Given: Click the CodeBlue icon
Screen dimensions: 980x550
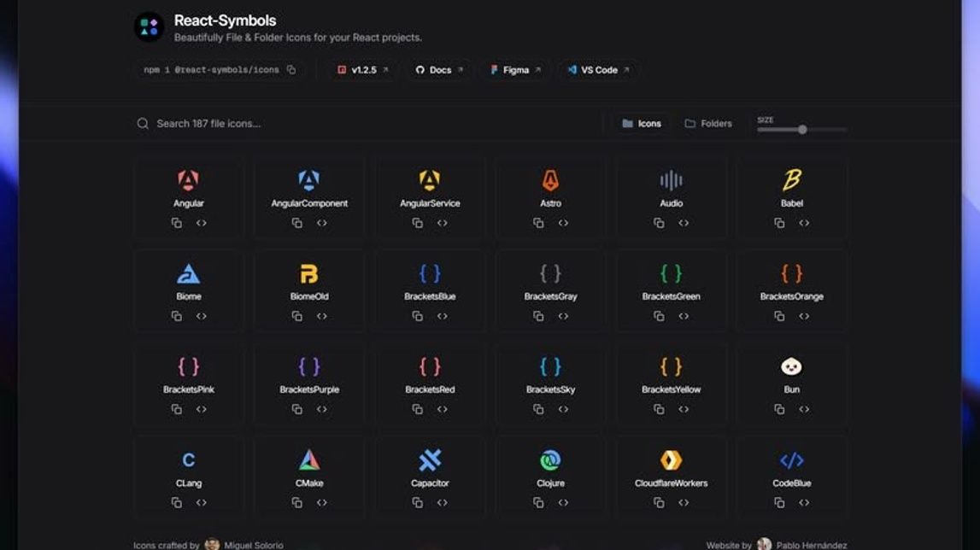Looking at the screenshot, I should 791,460.
